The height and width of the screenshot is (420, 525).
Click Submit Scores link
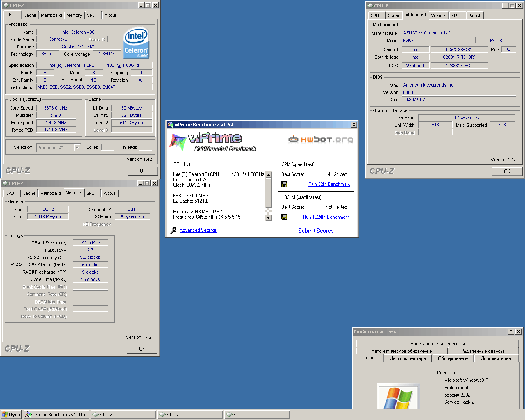point(316,231)
